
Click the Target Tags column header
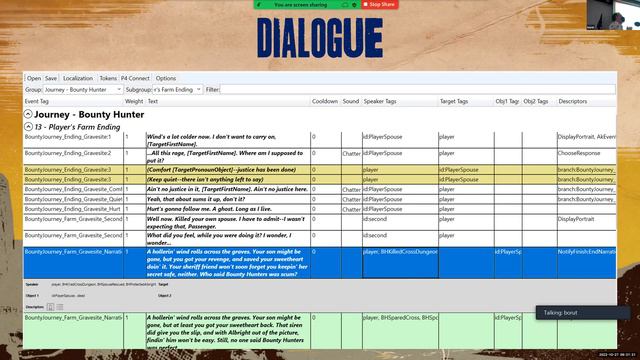pos(454,101)
